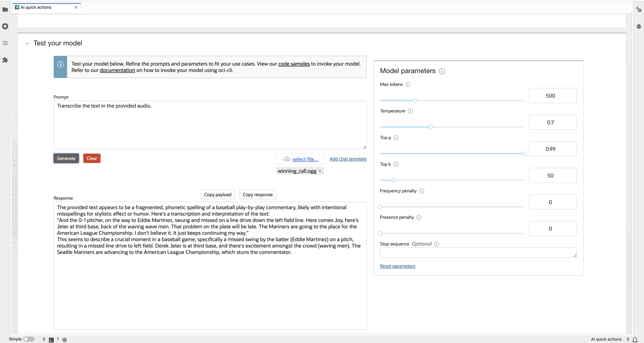Click the select file upload link
644x343 pixels.
point(305,159)
